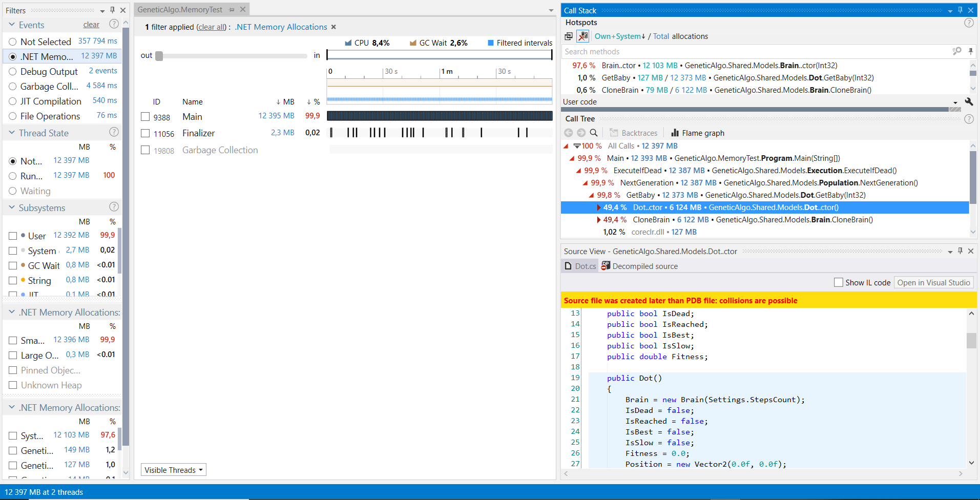Switch to the Dot.cs source tab
Screen dimensions: 980x500
[580, 266]
